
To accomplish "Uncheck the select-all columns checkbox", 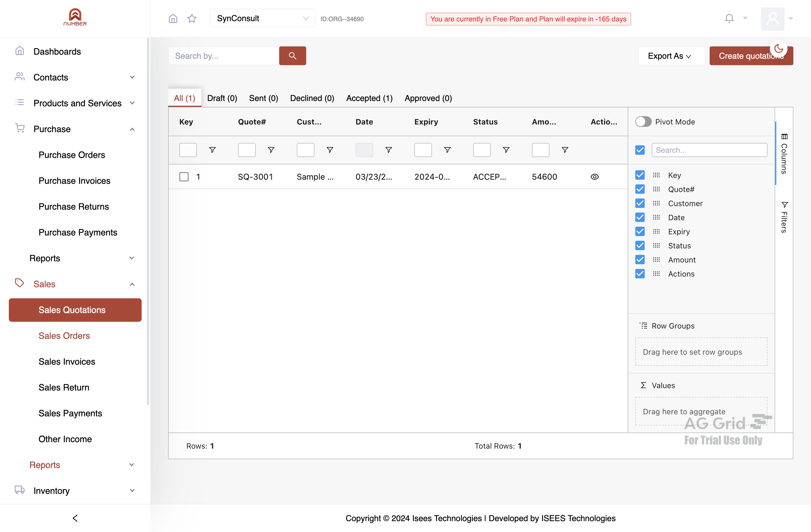I will 640,150.
